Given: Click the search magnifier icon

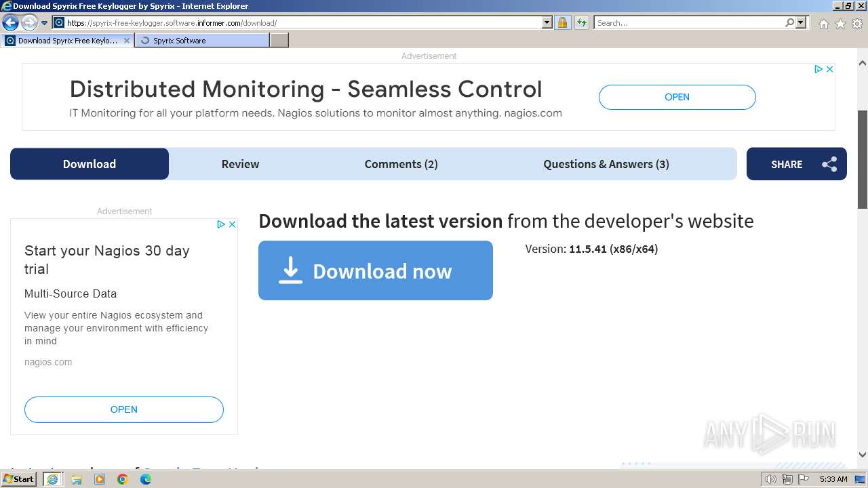Looking at the screenshot, I should coord(789,22).
